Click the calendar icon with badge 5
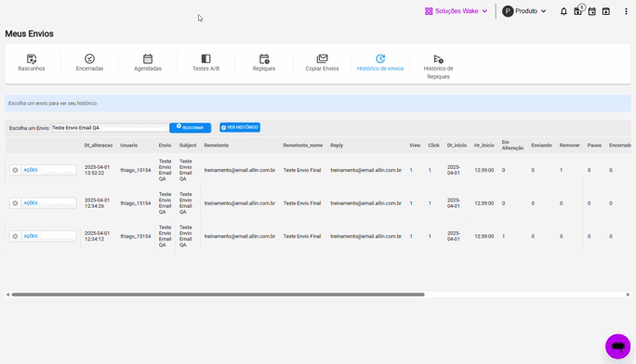 click(578, 11)
